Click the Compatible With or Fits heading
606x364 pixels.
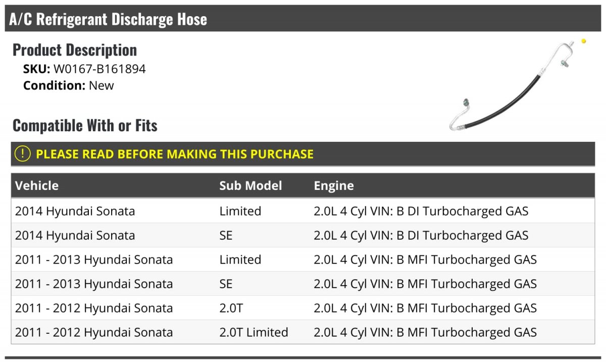point(85,125)
